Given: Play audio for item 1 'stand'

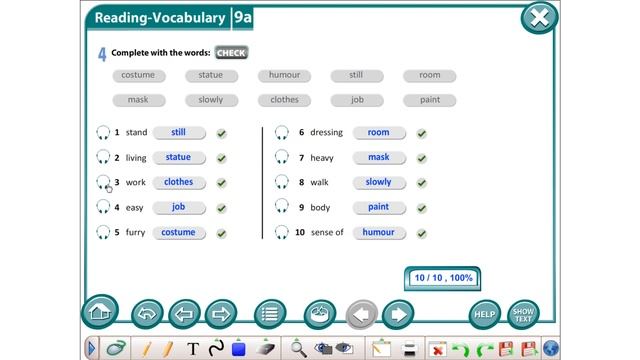Looking at the screenshot, I should coord(103,133).
